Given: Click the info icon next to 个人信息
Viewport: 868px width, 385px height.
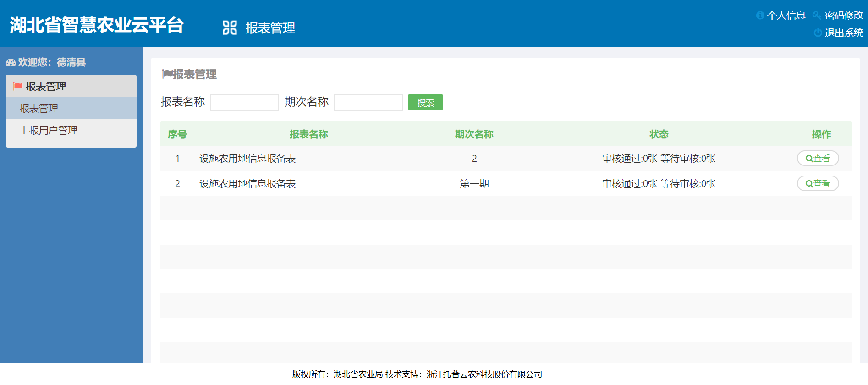Looking at the screenshot, I should [760, 15].
